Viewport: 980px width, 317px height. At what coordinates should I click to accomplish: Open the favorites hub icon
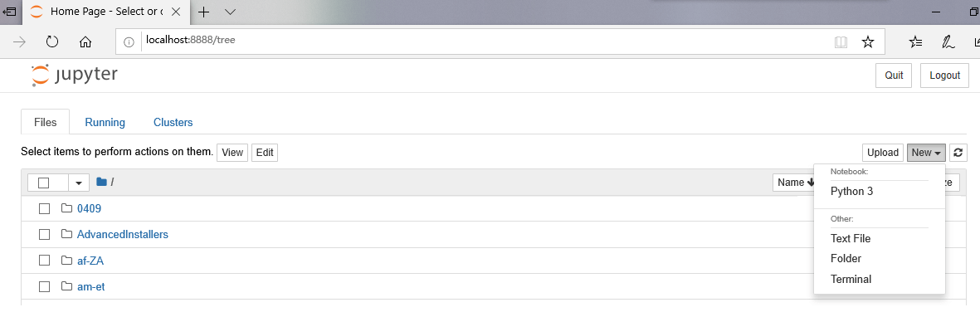(915, 41)
